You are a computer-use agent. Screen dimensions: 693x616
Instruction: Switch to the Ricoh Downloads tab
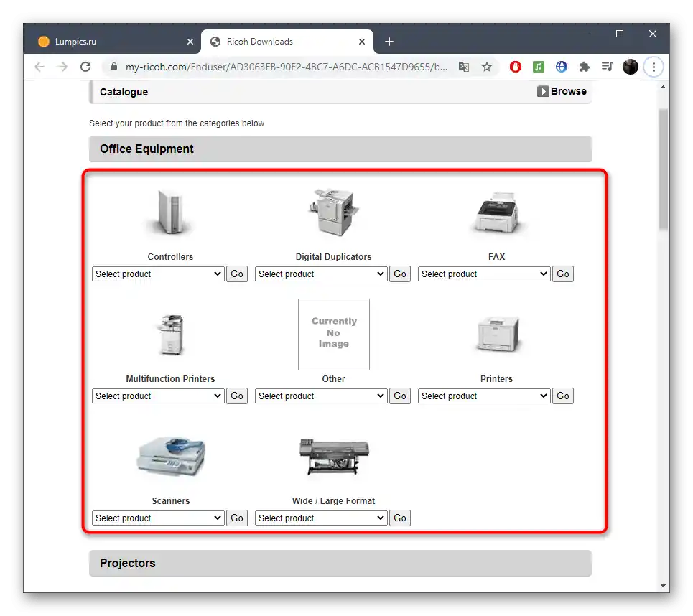(287, 42)
